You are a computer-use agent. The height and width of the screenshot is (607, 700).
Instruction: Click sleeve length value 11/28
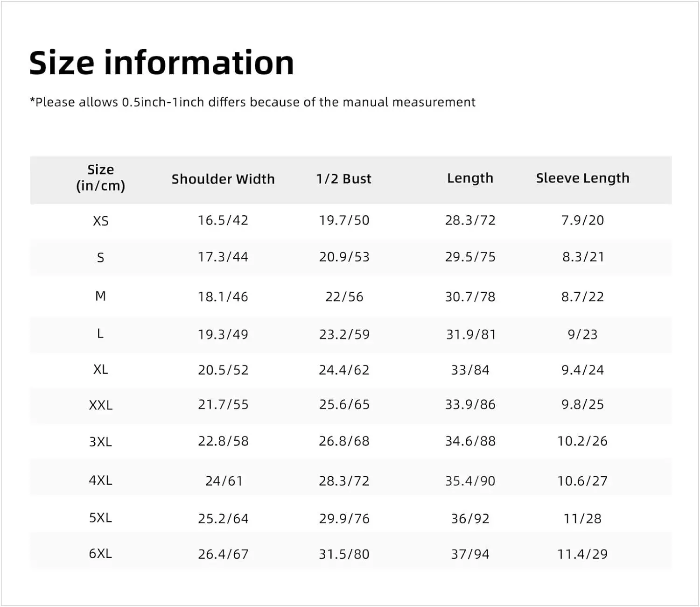[x=582, y=518]
